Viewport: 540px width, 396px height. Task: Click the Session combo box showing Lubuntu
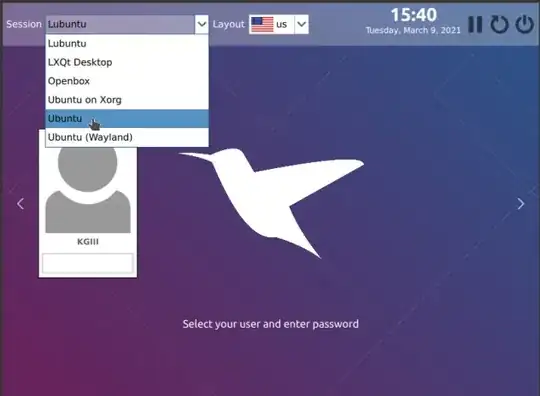pos(127,24)
